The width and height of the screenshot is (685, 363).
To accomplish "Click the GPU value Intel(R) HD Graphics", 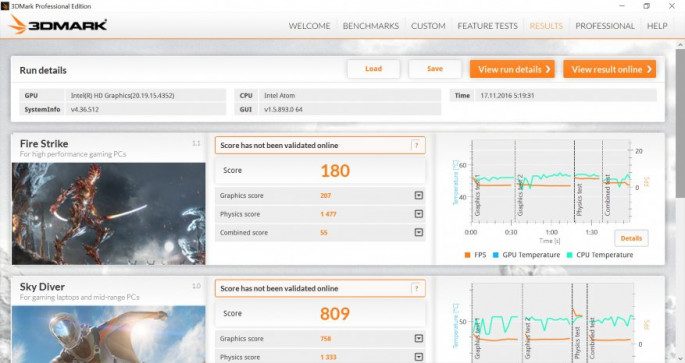I will pyautogui.click(x=122, y=96).
